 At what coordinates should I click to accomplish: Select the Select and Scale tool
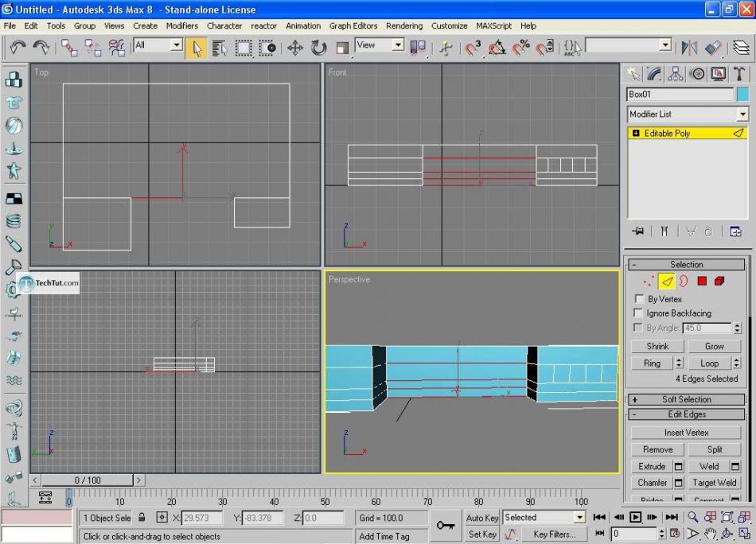pyautogui.click(x=342, y=48)
